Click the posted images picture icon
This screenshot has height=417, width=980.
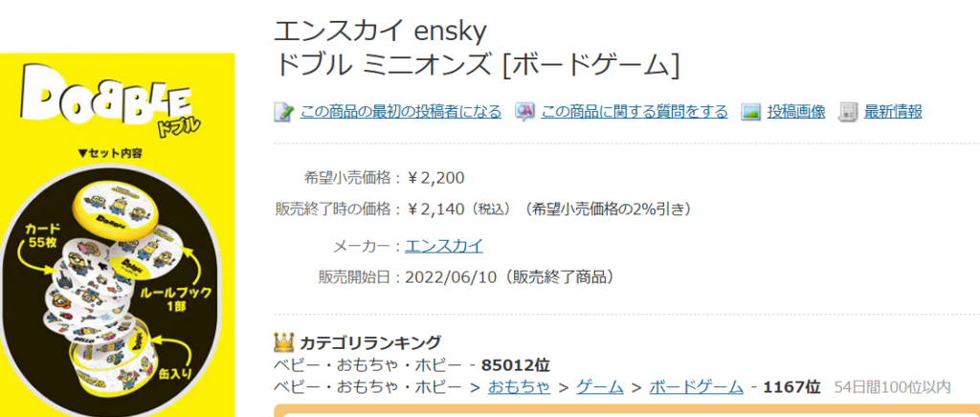[x=750, y=112]
